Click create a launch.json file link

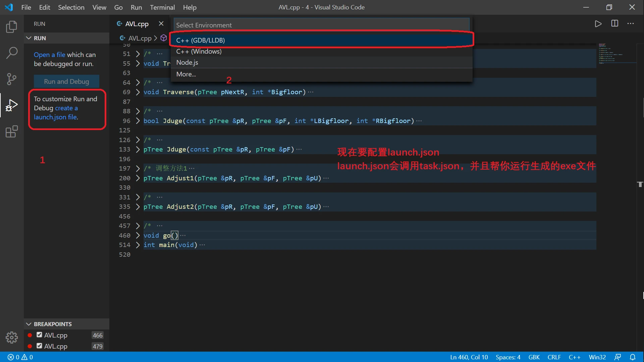point(56,117)
